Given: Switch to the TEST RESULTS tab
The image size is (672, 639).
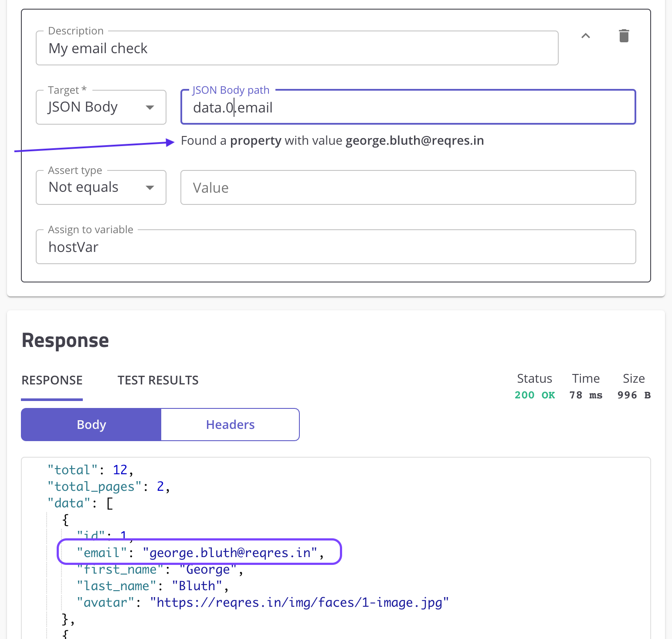Looking at the screenshot, I should (158, 381).
